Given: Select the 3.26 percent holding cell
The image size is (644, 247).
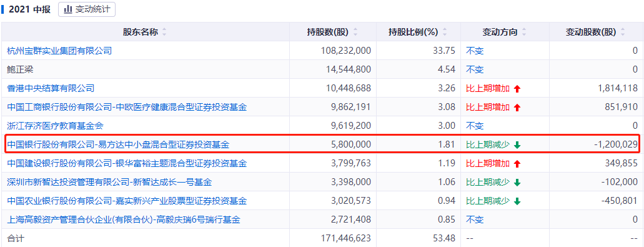Looking at the screenshot, I should coord(447,88).
